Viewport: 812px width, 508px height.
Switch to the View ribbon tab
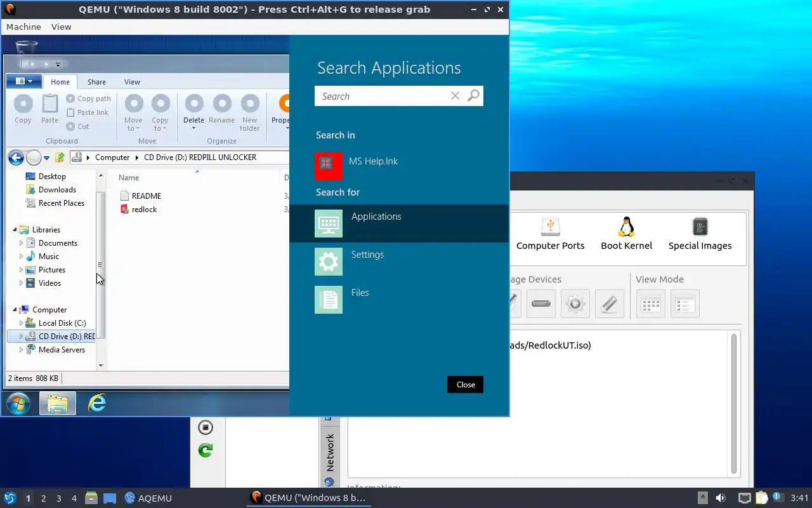click(132, 82)
